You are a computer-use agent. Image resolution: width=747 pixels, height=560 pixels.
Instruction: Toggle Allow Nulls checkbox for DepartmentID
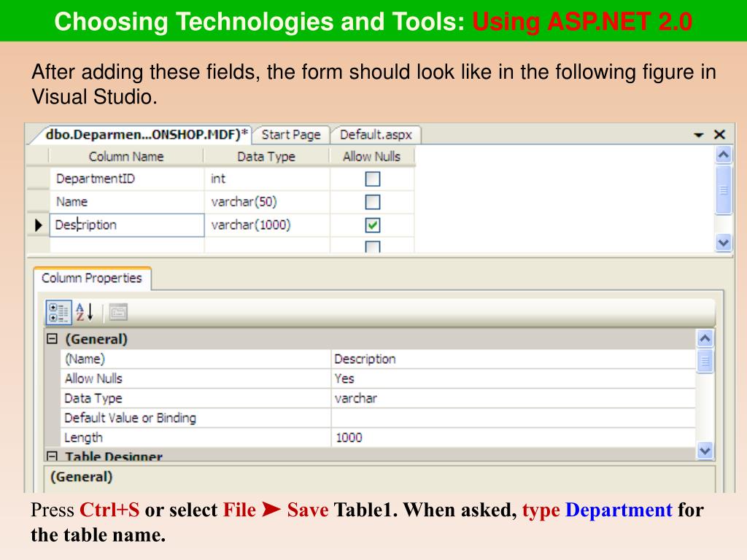tap(373, 179)
